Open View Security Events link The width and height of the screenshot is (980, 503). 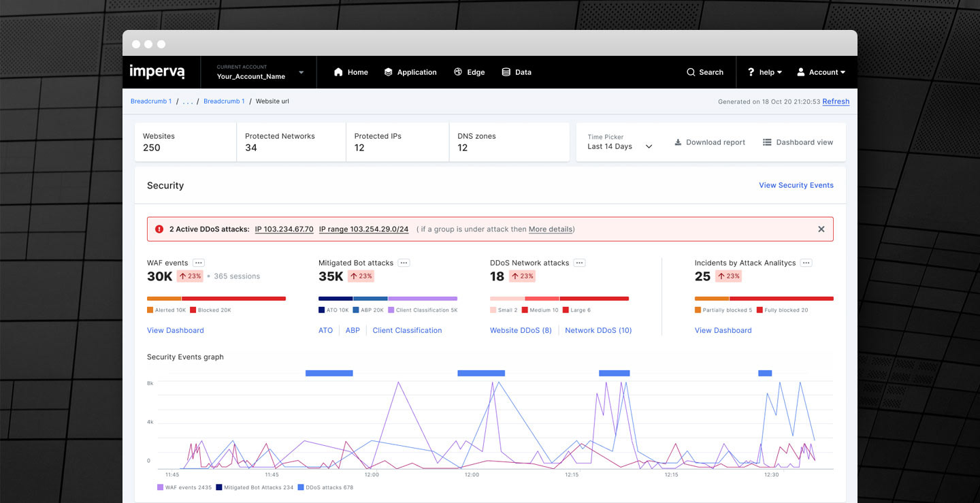pos(796,185)
